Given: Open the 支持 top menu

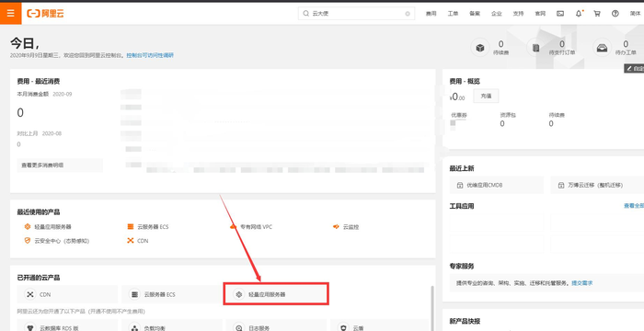Looking at the screenshot, I should [518, 14].
